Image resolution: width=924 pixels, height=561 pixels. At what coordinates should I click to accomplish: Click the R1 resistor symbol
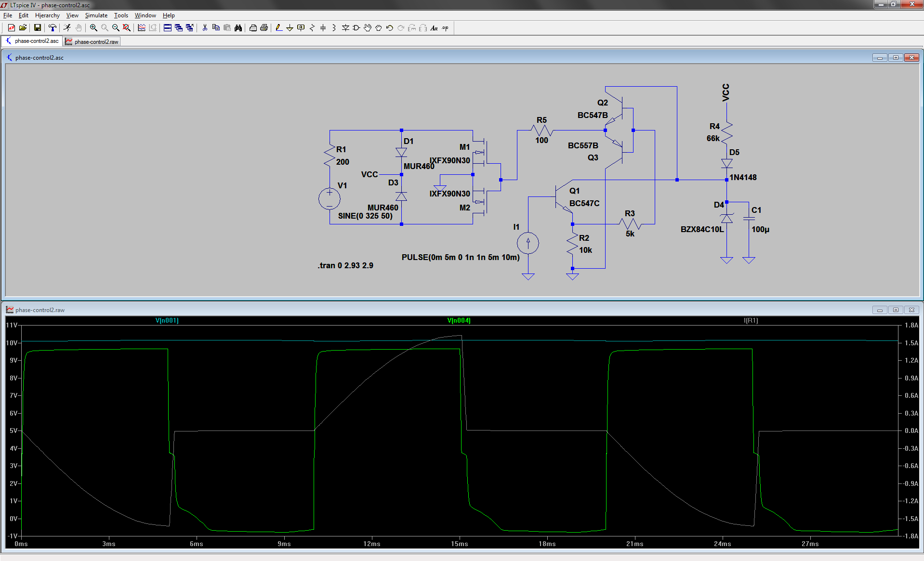tap(330, 156)
